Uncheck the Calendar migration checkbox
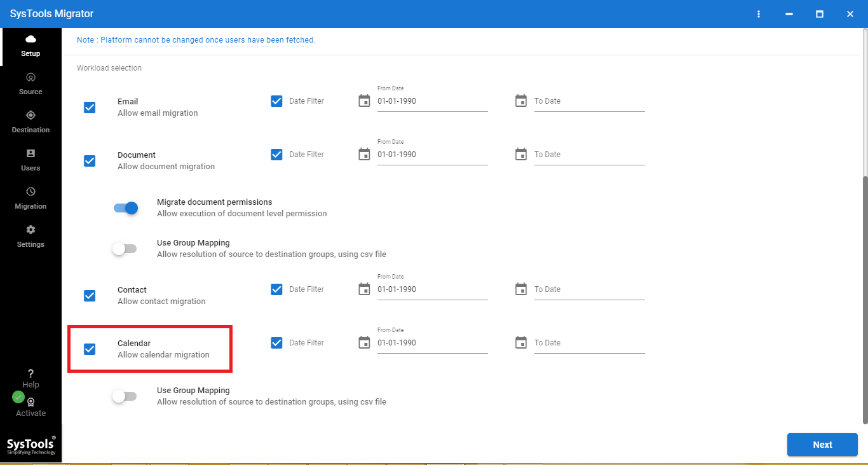 90,349
